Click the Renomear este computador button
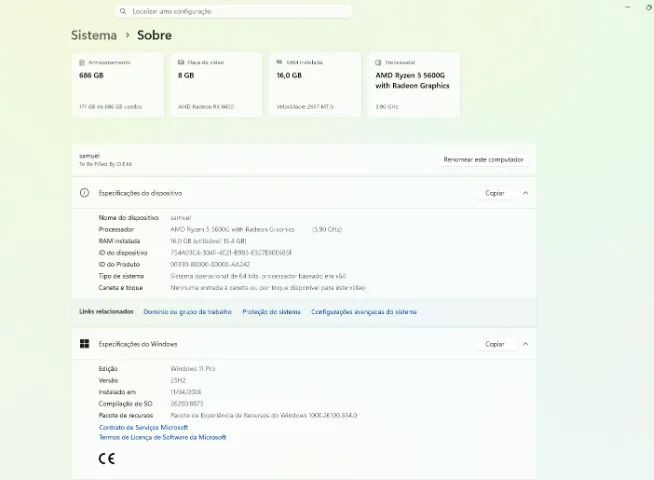This screenshot has width=654, height=480. pos(483,159)
